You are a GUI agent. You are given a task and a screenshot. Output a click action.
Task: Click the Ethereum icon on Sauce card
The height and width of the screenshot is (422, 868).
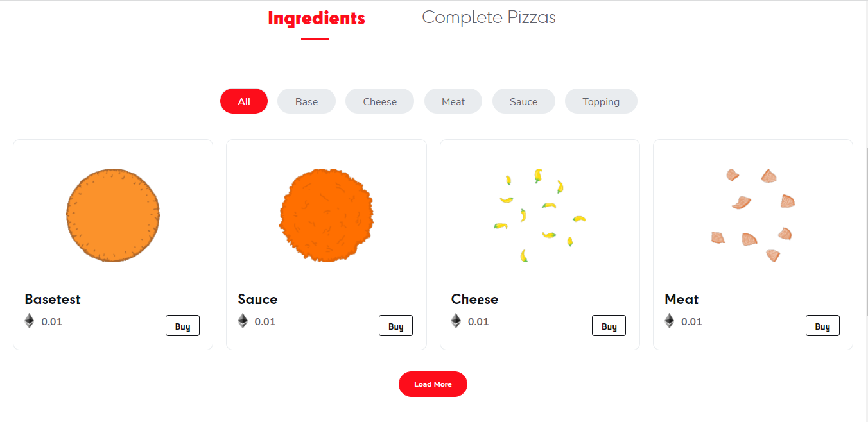[x=243, y=321]
